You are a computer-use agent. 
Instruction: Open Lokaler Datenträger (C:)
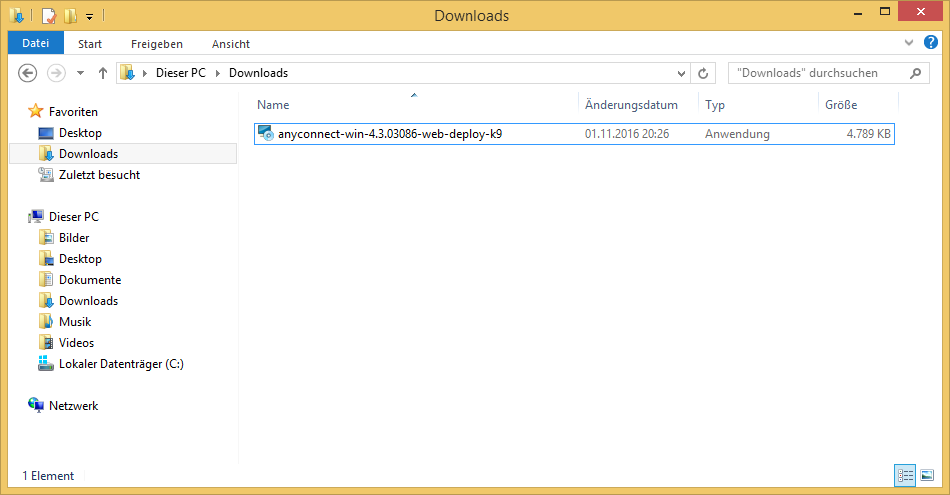click(121, 364)
